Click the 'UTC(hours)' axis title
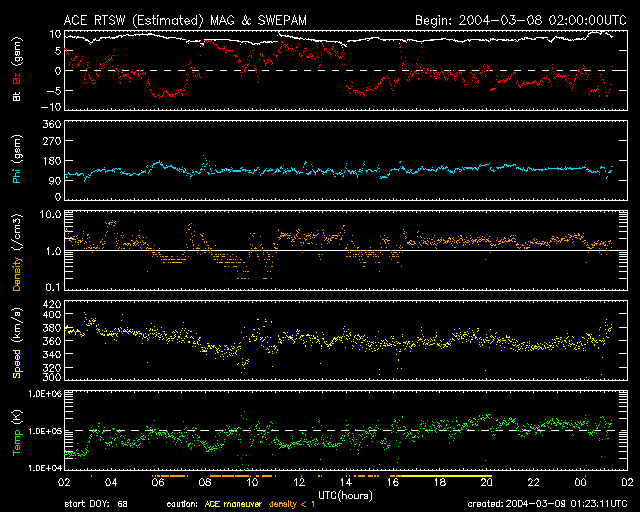Image resolution: width=640 pixels, height=512 pixels. 345,496
